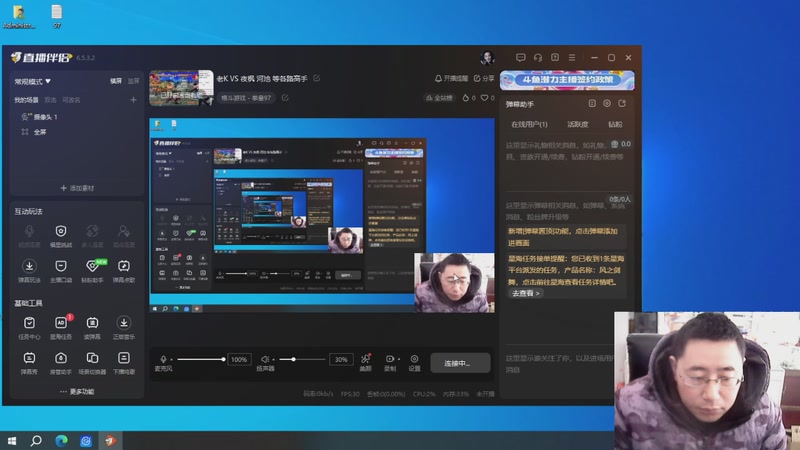The height and width of the screenshot is (450, 800).
Task: Open 钻粉助手 with NEW badge
Action: 92,271
